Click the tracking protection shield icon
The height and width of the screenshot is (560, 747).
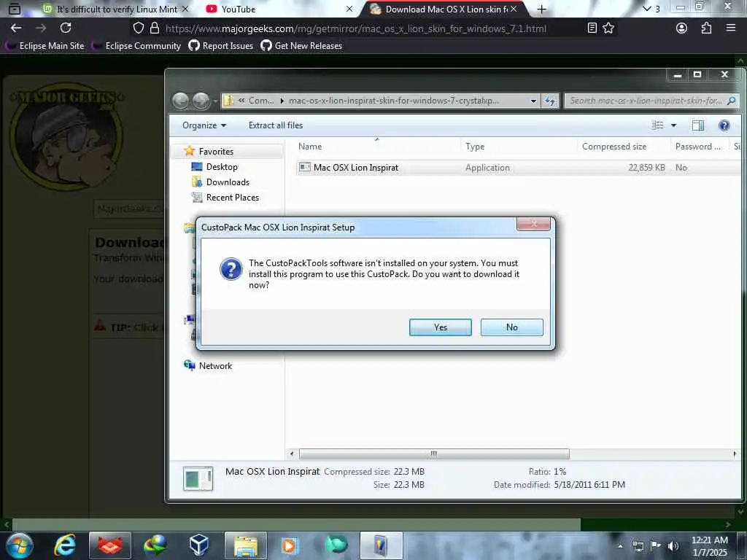[138, 28]
